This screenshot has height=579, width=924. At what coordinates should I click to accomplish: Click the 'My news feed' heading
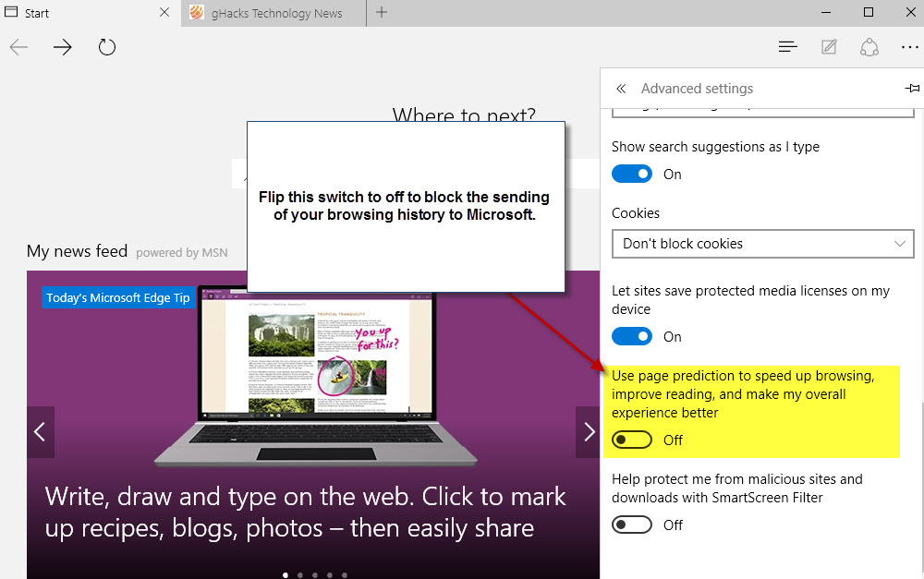(x=78, y=251)
